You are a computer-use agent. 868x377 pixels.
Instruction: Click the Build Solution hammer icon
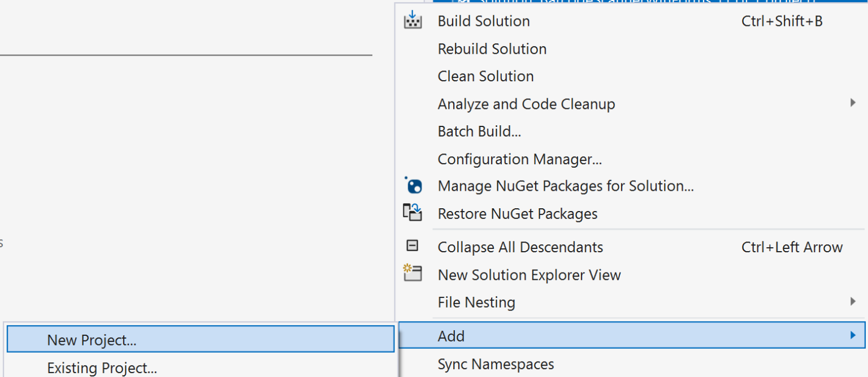tap(413, 21)
